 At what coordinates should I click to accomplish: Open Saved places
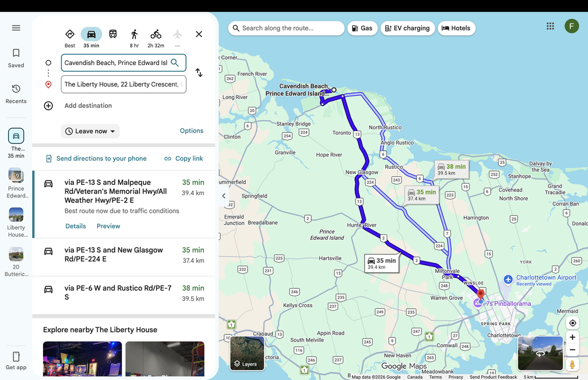coord(16,58)
